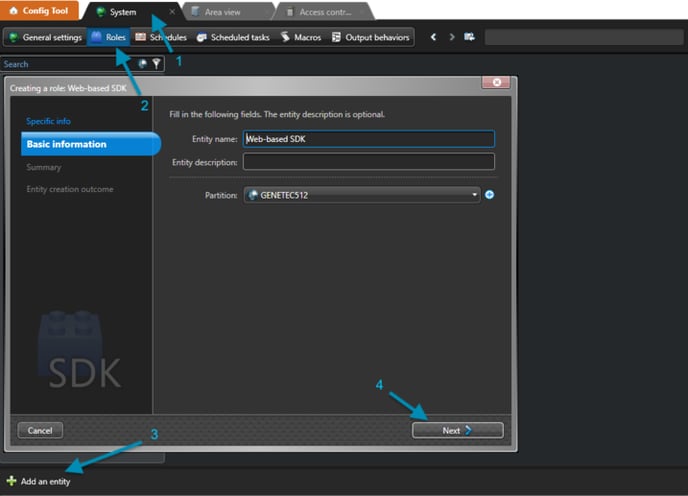688x496 pixels.
Task: Expand the Partition GENETEC512 dropdown
Action: pyautogui.click(x=362, y=195)
